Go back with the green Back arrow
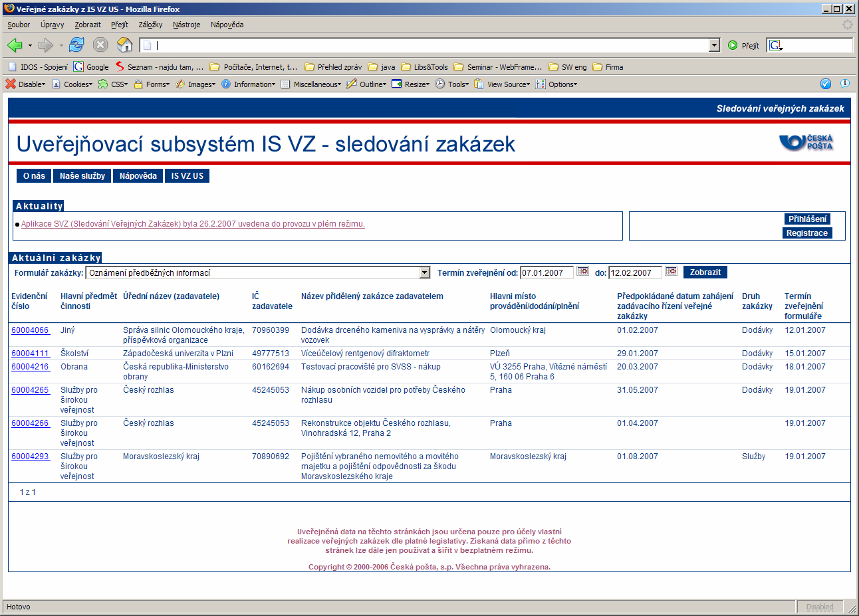859x616 pixels. [x=15, y=45]
